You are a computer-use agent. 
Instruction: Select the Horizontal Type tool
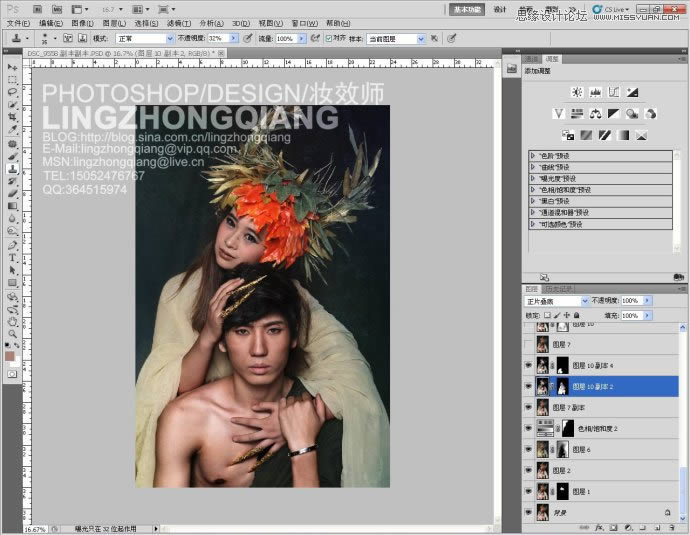pos(12,258)
